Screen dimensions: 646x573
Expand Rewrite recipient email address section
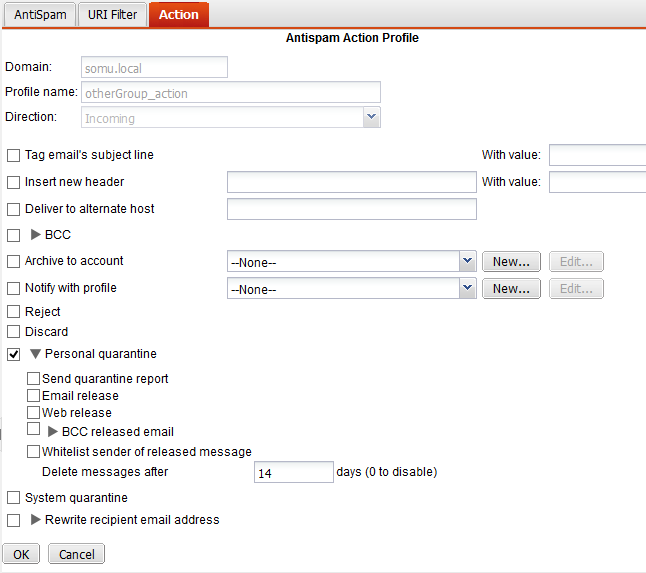click(36, 520)
